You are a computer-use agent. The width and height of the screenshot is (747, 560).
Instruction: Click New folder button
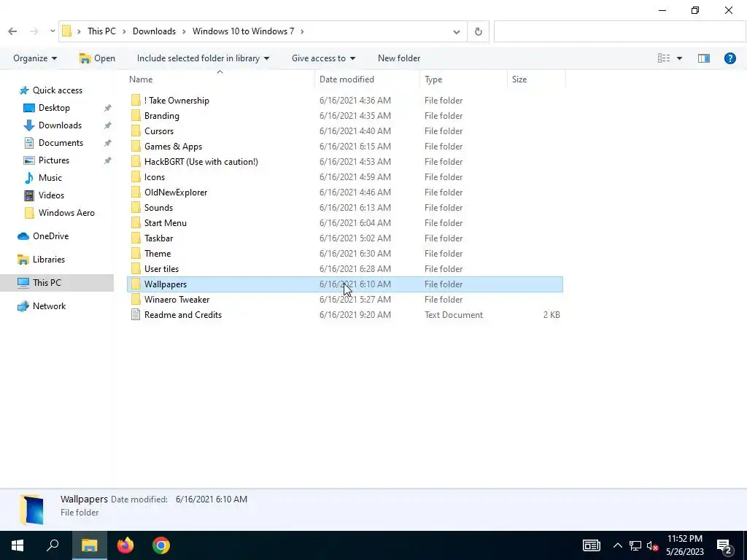[399, 58]
